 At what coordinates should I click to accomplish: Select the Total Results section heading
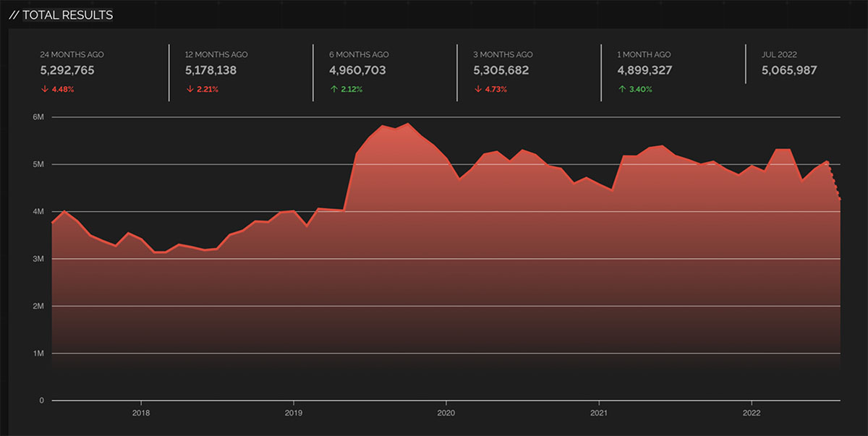pos(61,14)
